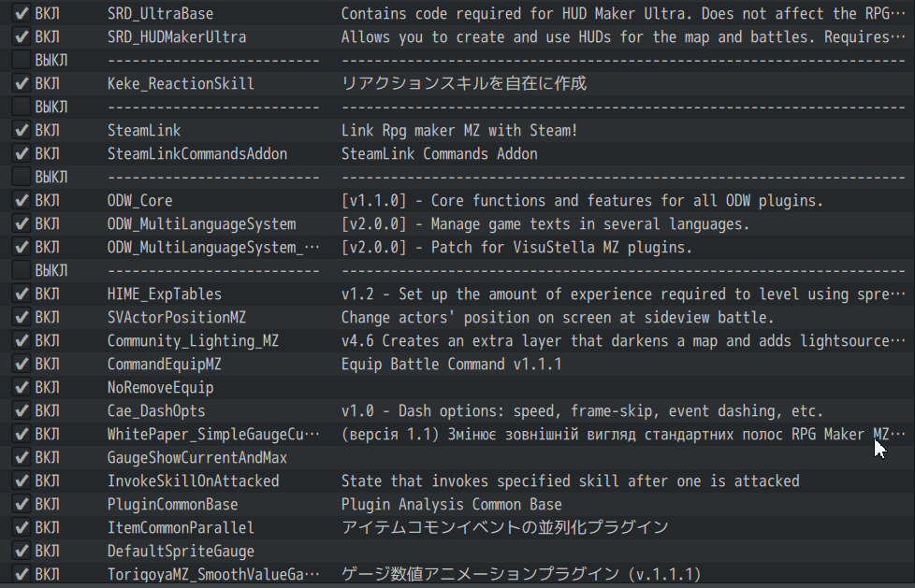Click 'Plugin Analysis Common Base' description
The image size is (915, 588).
click(x=452, y=504)
